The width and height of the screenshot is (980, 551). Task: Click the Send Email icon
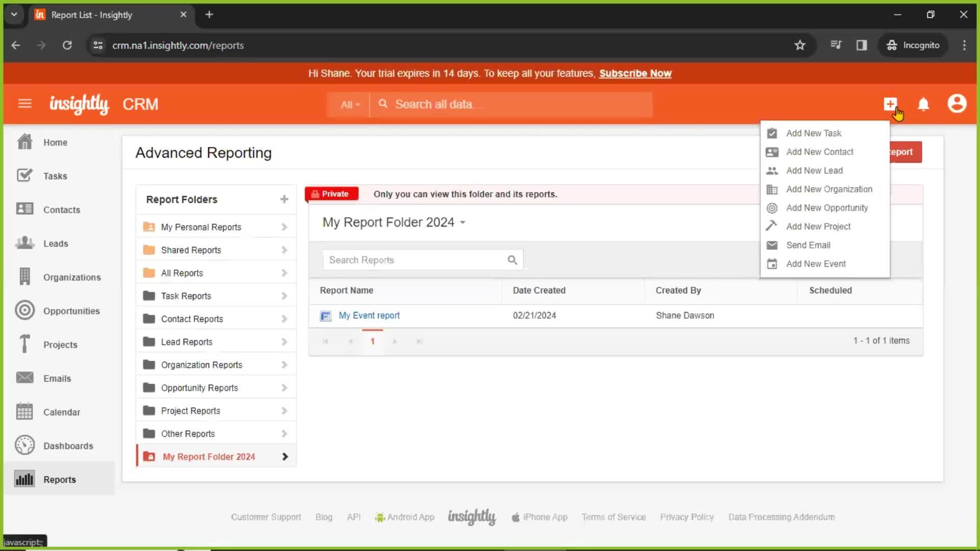pyautogui.click(x=772, y=245)
